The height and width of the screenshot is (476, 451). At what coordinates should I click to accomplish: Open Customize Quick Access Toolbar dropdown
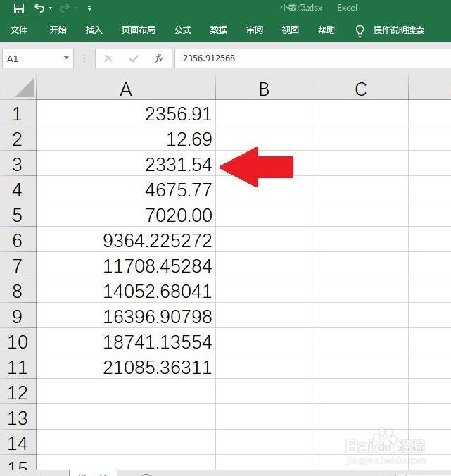tap(89, 8)
